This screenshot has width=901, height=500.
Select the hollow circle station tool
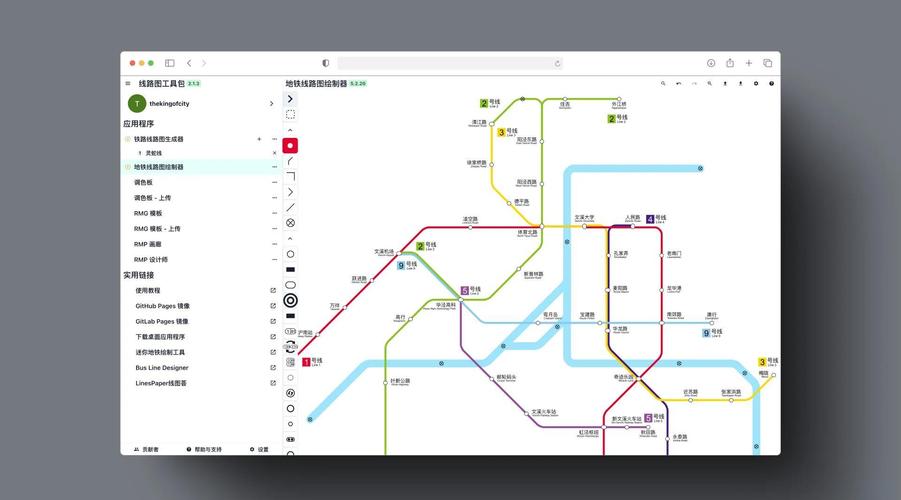click(290, 254)
